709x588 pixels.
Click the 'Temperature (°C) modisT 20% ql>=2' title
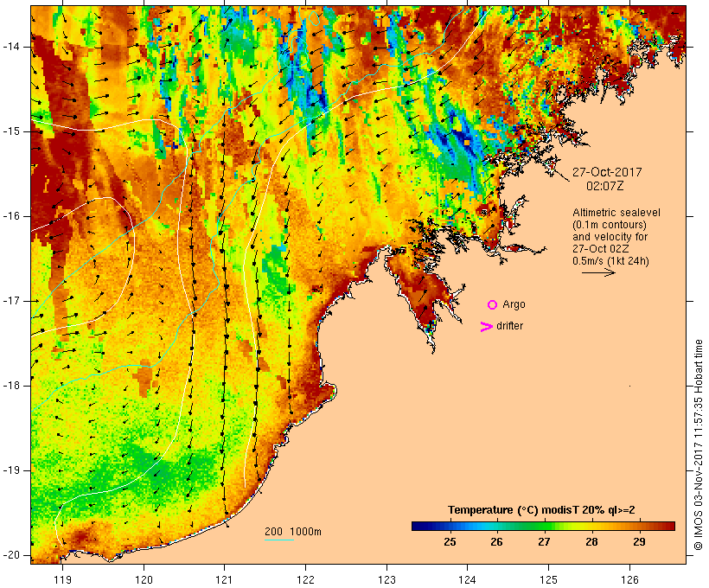point(541,510)
